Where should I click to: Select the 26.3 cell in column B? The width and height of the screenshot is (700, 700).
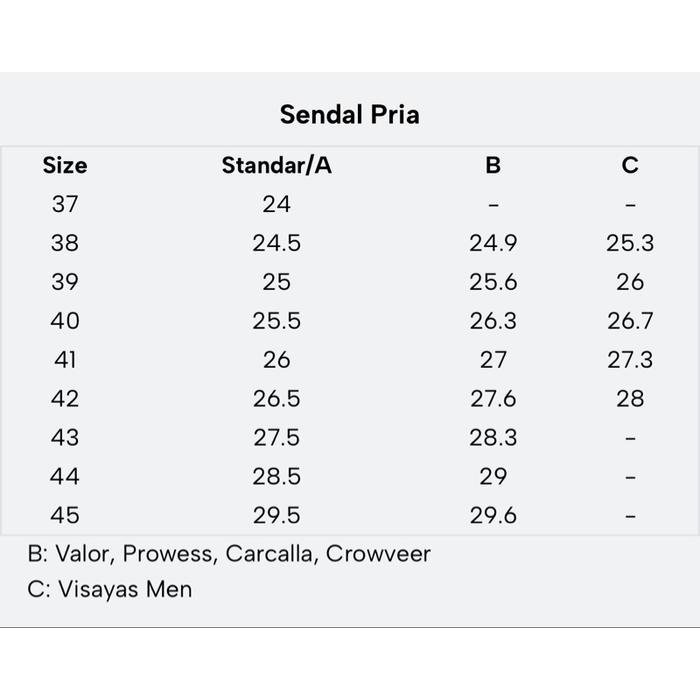click(x=493, y=321)
